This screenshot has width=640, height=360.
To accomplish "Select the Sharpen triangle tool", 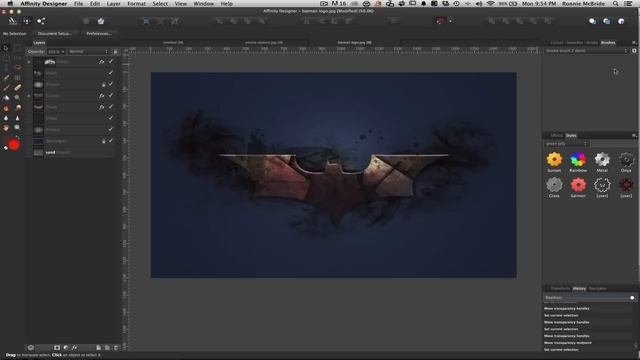I will click(17, 118).
